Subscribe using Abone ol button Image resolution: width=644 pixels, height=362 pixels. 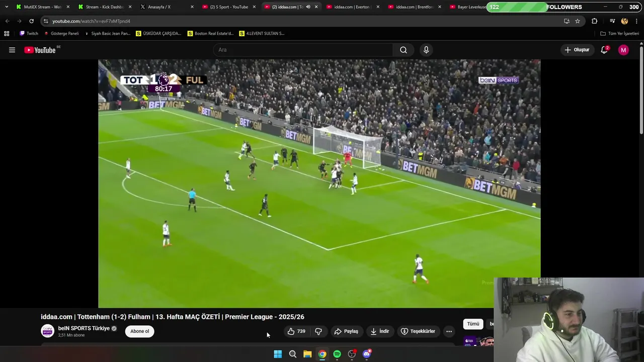pos(140,331)
